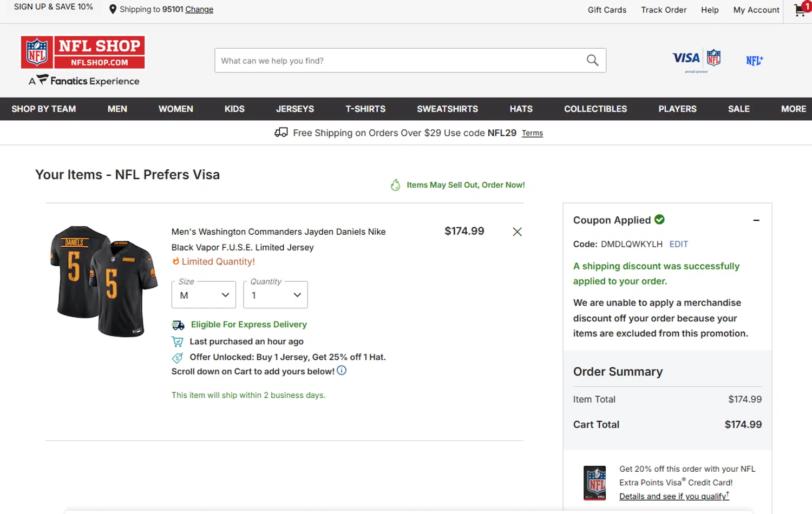Click the green coupon checkmark icon

click(x=659, y=219)
